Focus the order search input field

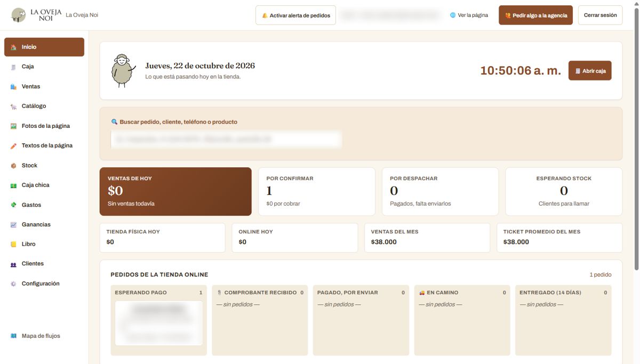pyautogui.click(x=226, y=139)
